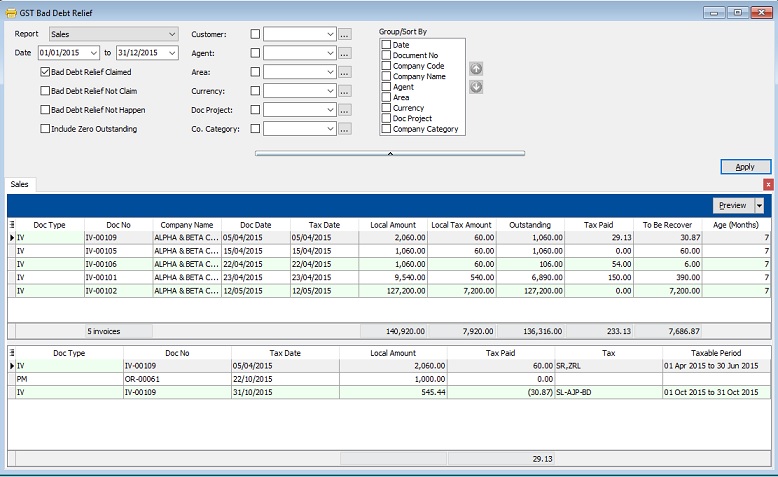Screen dimensions: 778x477
Task: Click the move down arrow icon
Action: [x=476, y=87]
